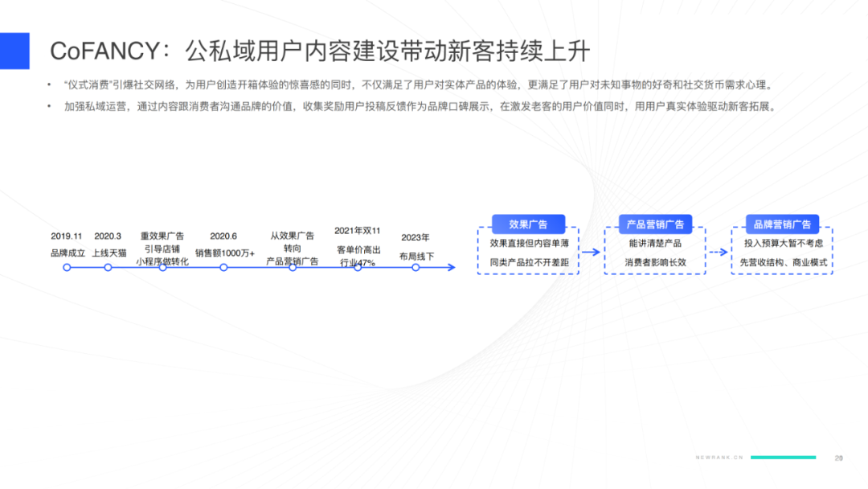868x489 pixels.
Task: Click the text 小程序做转化
Action: [x=162, y=261]
